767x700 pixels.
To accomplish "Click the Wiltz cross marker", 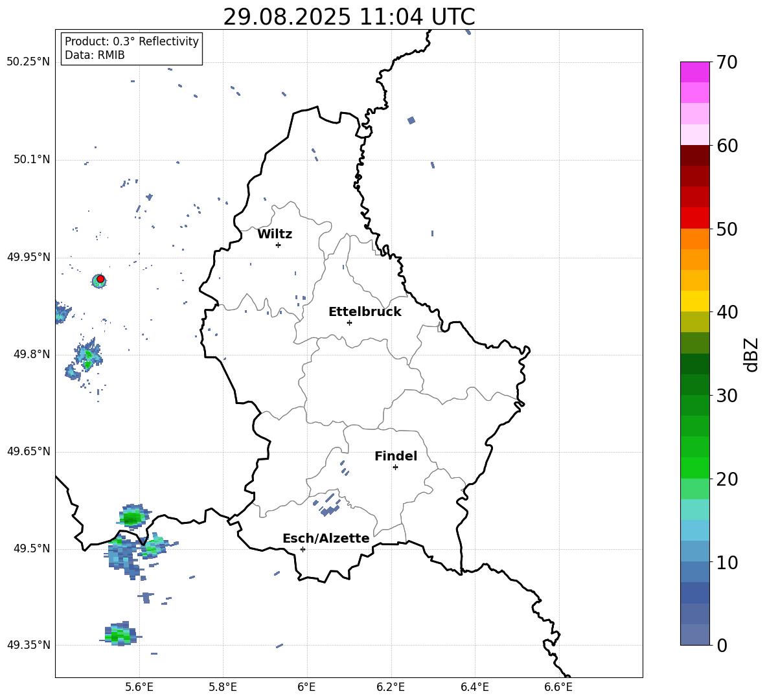I will (279, 245).
